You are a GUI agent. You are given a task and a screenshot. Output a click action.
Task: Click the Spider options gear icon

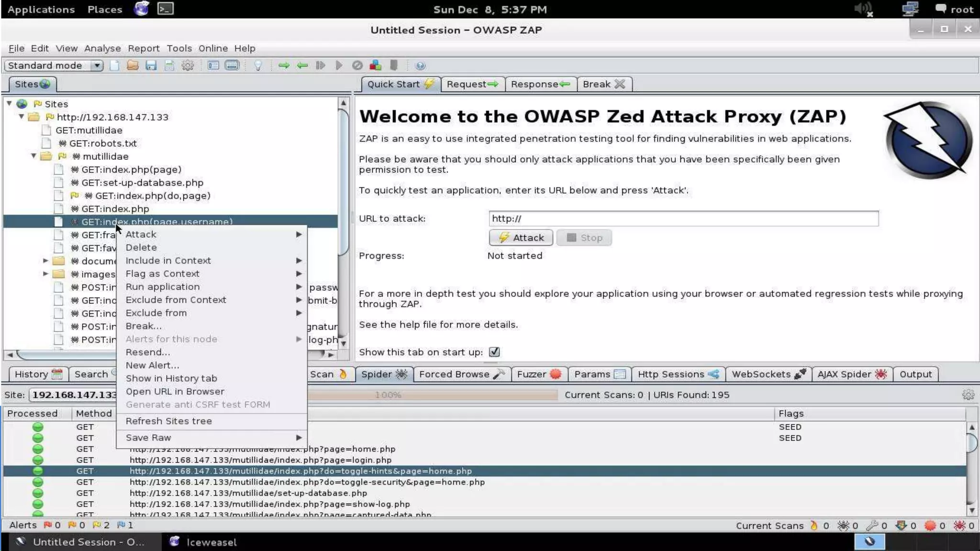click(x=968, y=395)
